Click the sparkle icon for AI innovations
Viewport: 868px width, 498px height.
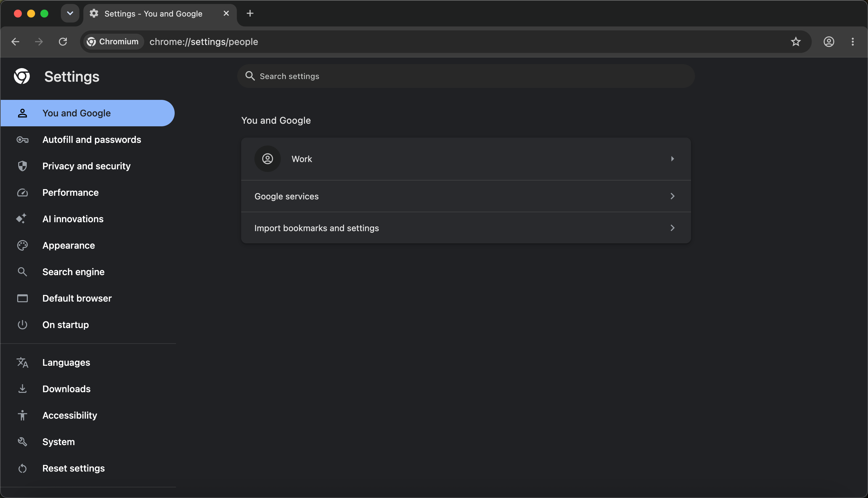21,219
